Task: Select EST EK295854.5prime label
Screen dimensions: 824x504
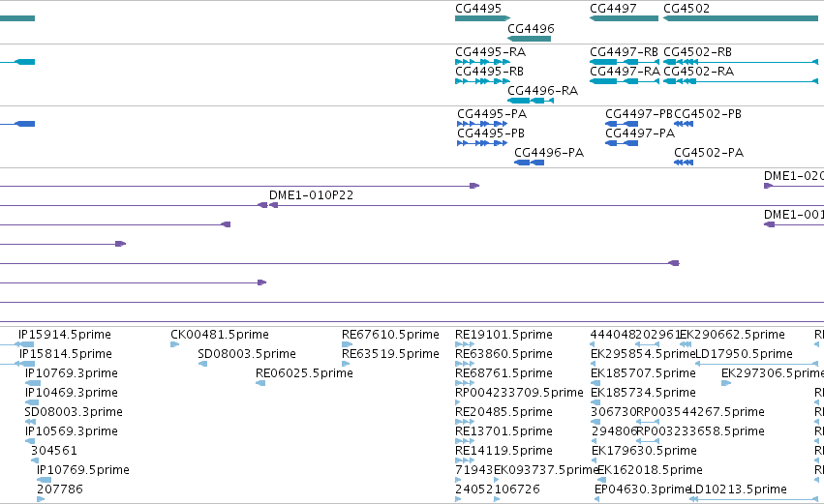Action: [x=643, y=354]
